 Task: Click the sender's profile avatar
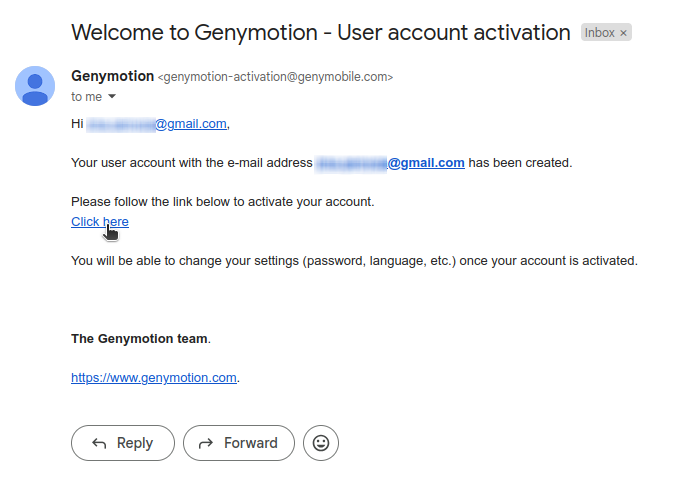(x=35, y=86)
